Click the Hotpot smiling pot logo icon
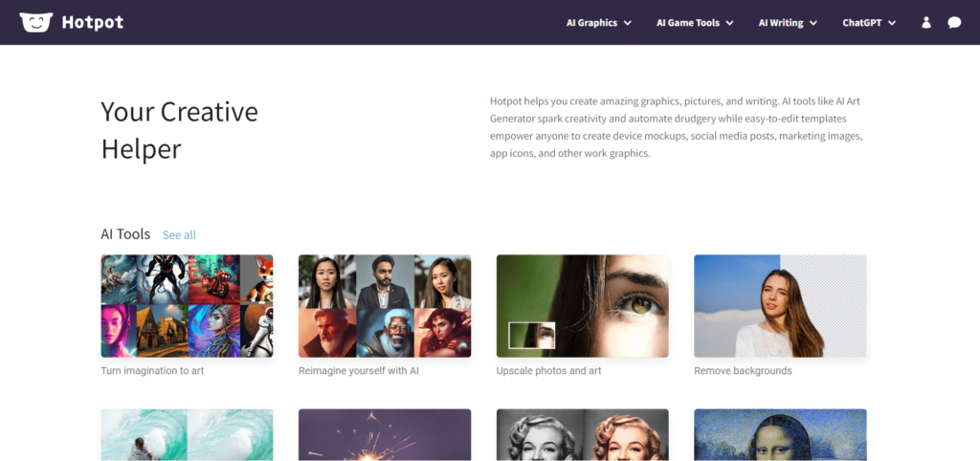Viewport: 980px width, 461px height. [x=35, y=23]
